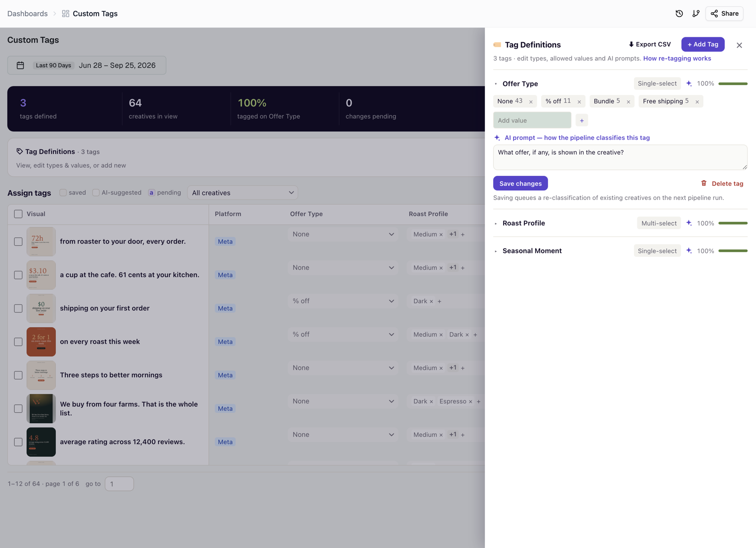756x548 pixels.
Task: Expand the Roast Profile tag section
Action: (x=496, y=224)
